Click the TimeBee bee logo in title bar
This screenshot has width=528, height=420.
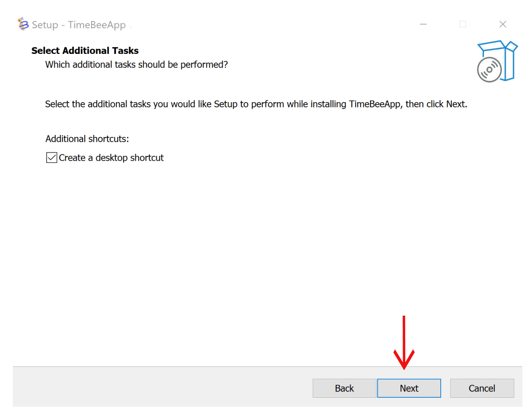point(23,24)
